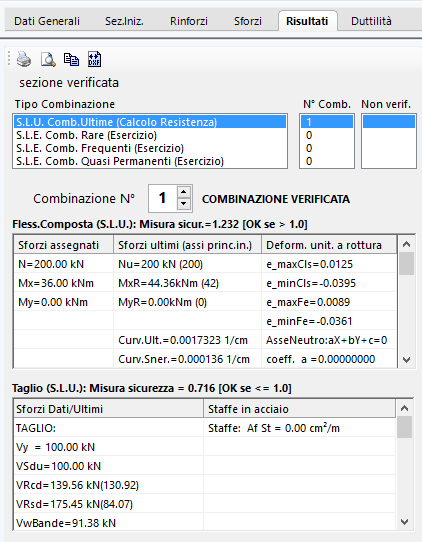Click the e_maxCls=0.0125 cell

(x=329, y=264)
